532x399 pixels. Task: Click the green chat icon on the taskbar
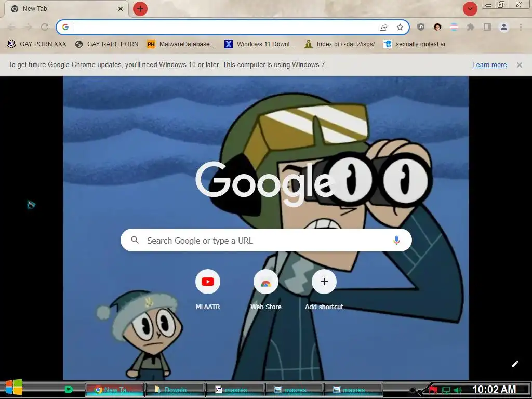click(x=69, y=390)
